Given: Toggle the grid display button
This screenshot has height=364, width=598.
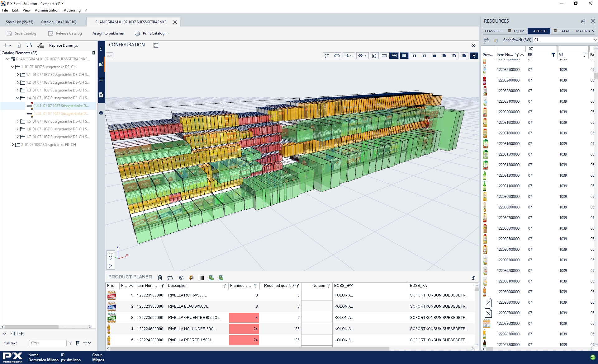Looking at the screenshot, I should pos(404,56).
